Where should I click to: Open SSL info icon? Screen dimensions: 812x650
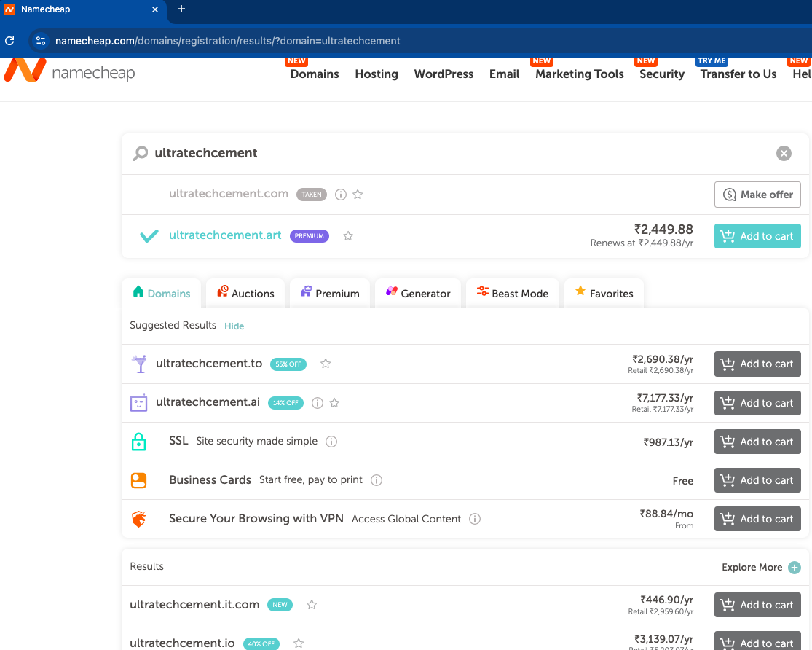(x=331, y=441)
